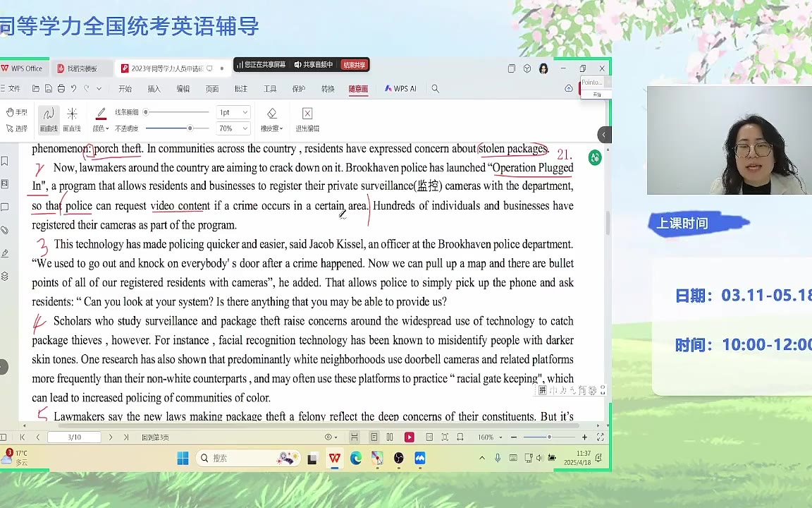Screen dimensions: 812x508
Task: Select the Hand (手型) tool
Action: coord(17,112)
